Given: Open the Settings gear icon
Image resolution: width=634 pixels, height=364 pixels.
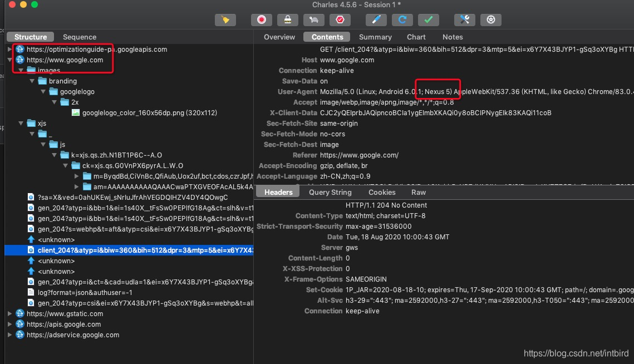Looking at the screenshot, I should coord(491,20).
